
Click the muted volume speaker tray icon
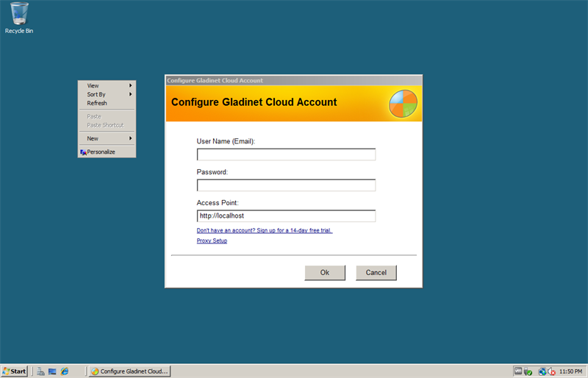tap(551, 371)
